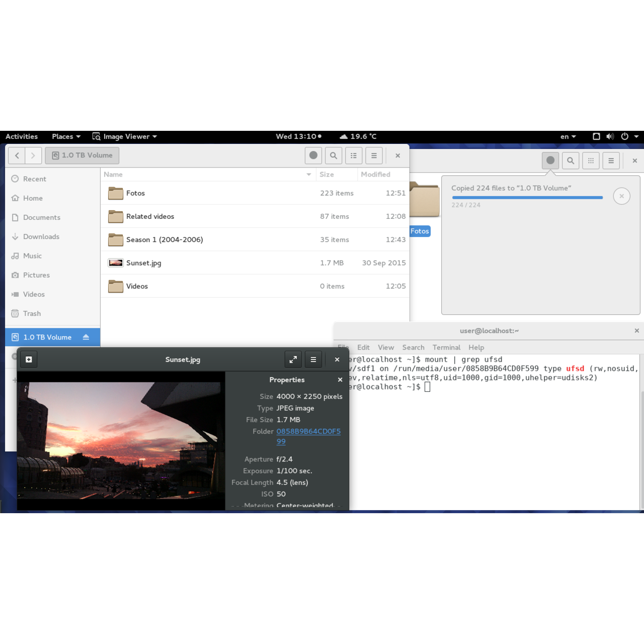
Task: Open search in the front Files window
Action: pyautogui.click(x=333, y=155)
